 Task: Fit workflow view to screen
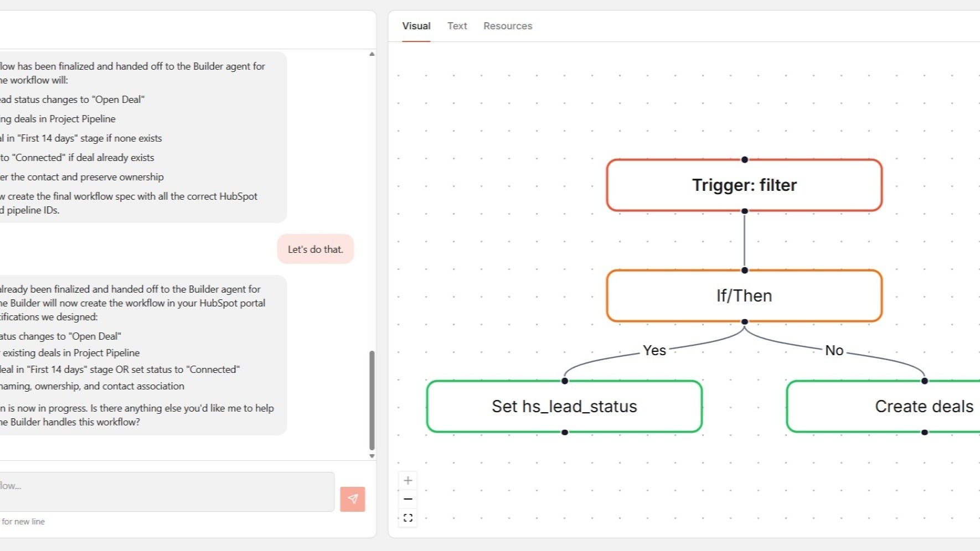408,518
